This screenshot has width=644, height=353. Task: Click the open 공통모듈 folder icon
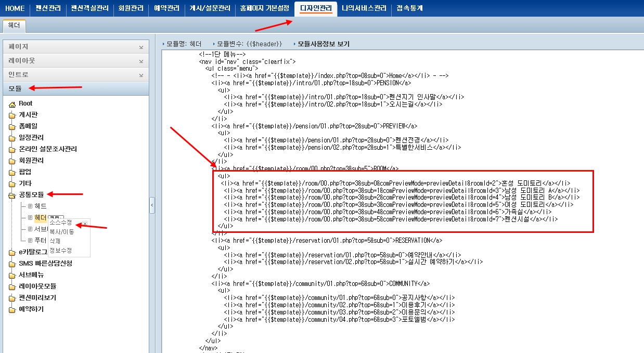(x=12, y=195)
